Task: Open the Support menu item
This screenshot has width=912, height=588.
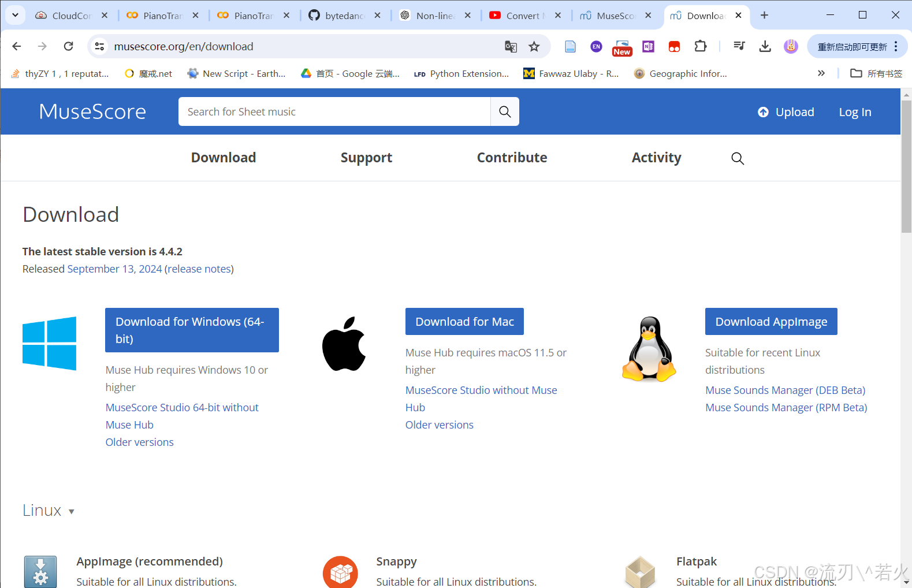Action: (x=366, y=158)
